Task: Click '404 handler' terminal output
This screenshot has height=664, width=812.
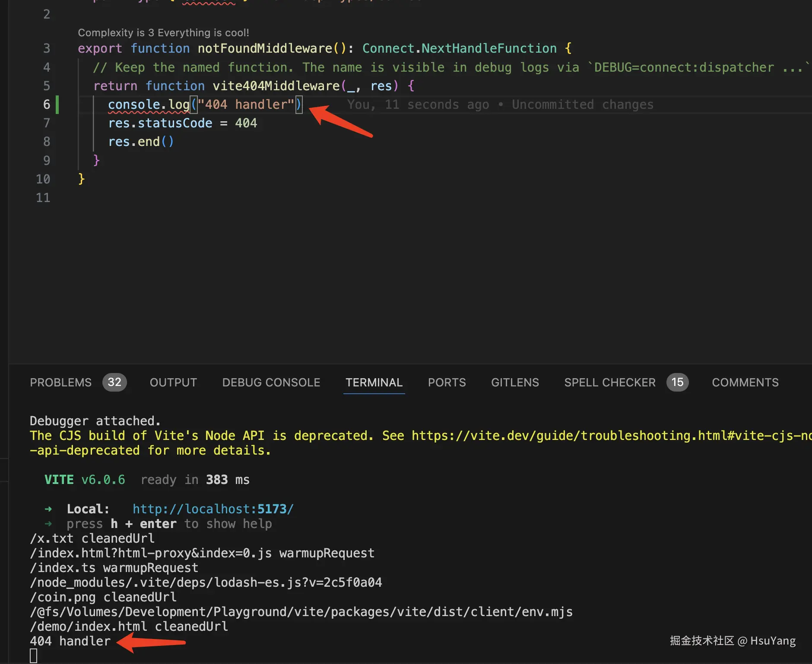Action: click(x=70, y=641)
